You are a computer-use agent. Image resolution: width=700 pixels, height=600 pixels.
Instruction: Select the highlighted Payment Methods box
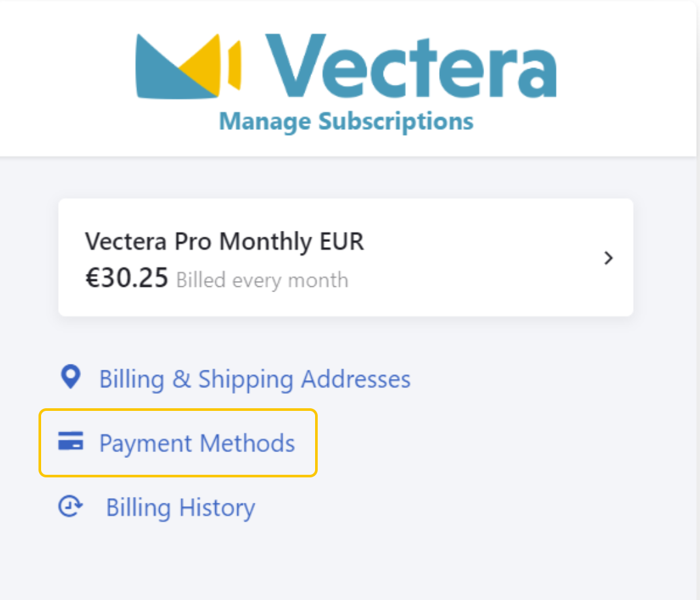pos(178,443)
